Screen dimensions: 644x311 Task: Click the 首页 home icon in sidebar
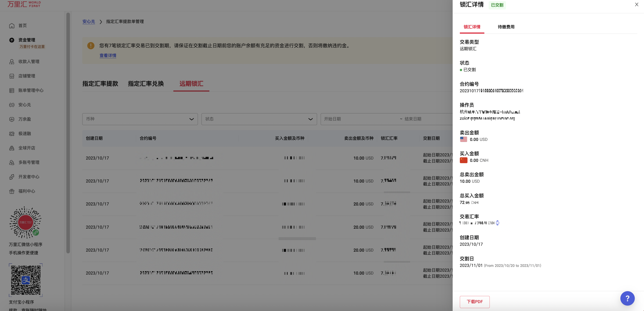[x=12, y=26]
